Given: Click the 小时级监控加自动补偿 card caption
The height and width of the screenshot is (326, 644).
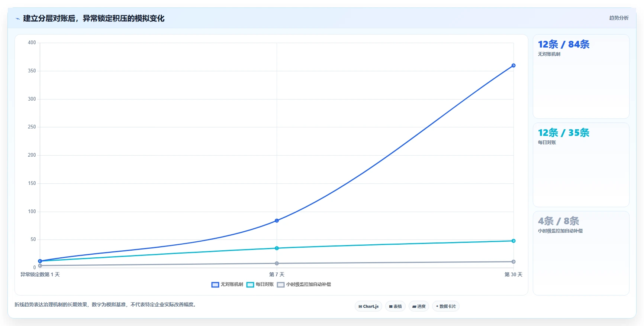Looking at the screenshot, I should pos(560,231).
